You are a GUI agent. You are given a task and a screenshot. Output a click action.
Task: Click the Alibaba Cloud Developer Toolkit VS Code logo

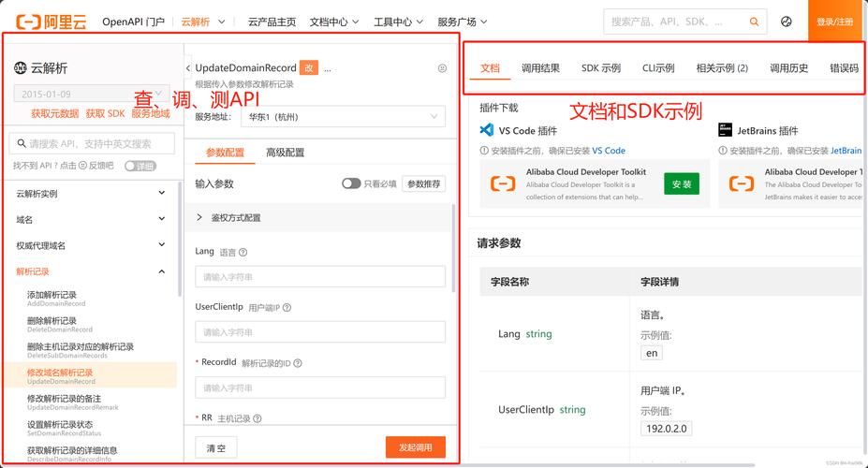click(503, 183)
